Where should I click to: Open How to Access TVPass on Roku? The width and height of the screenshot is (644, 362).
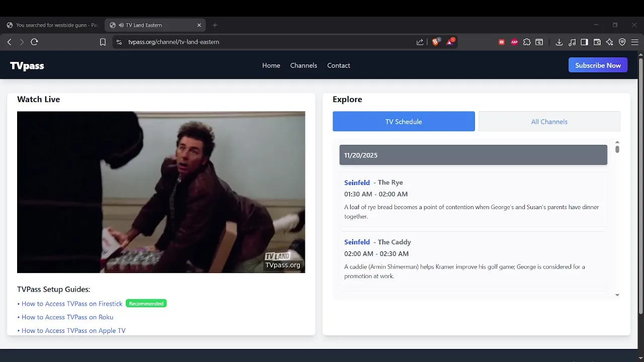(67, 317)
